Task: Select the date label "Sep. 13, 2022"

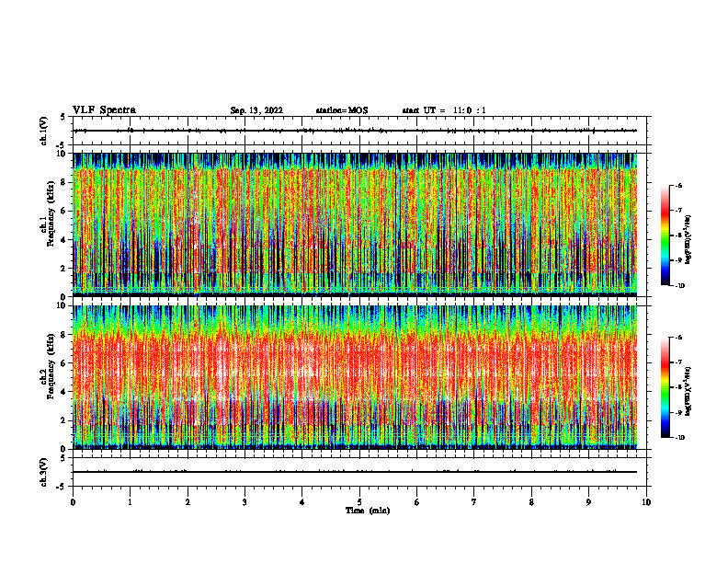Action: point(256,110)
